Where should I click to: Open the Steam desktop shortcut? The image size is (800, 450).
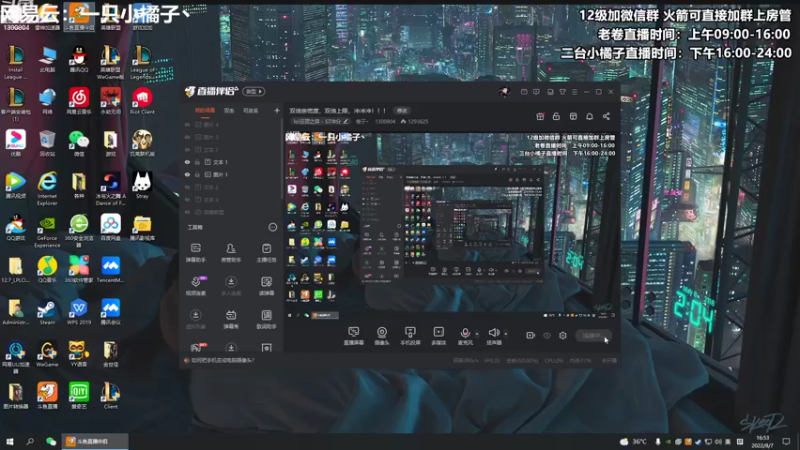(47, 312)
